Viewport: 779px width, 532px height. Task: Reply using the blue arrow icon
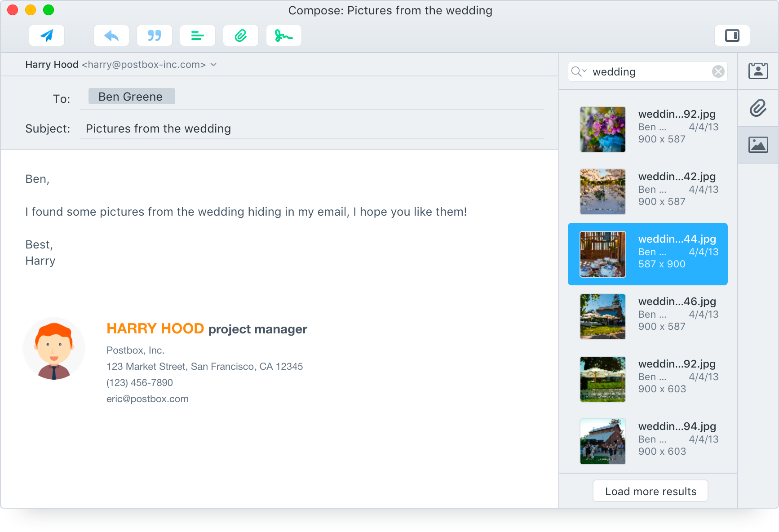tap(111, 35)
